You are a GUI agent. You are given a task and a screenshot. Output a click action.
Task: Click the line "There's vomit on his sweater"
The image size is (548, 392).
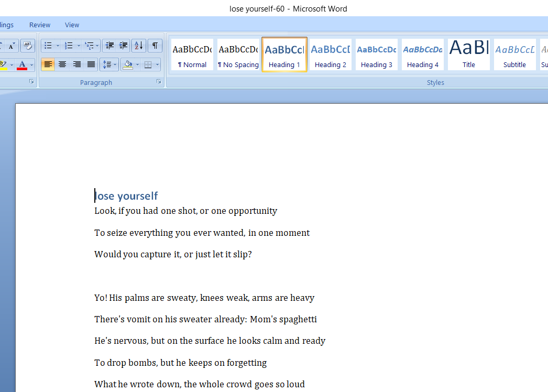(x=205, y=319)
